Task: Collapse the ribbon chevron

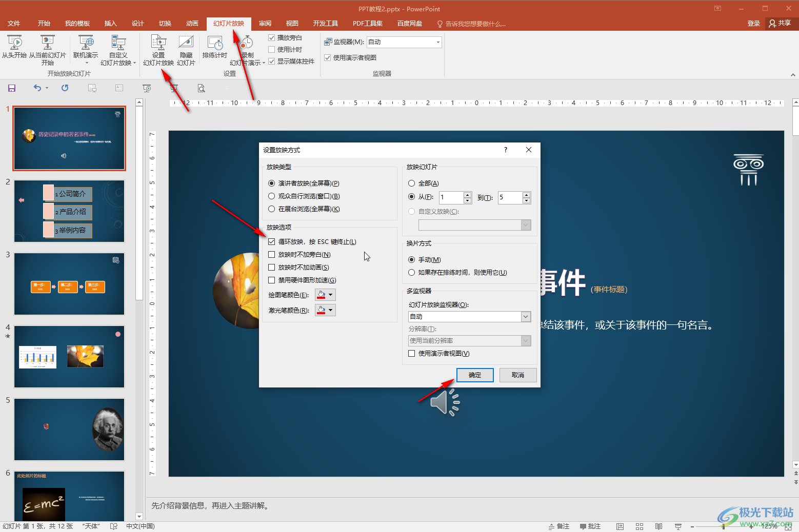Action: [x=793, y=75]
